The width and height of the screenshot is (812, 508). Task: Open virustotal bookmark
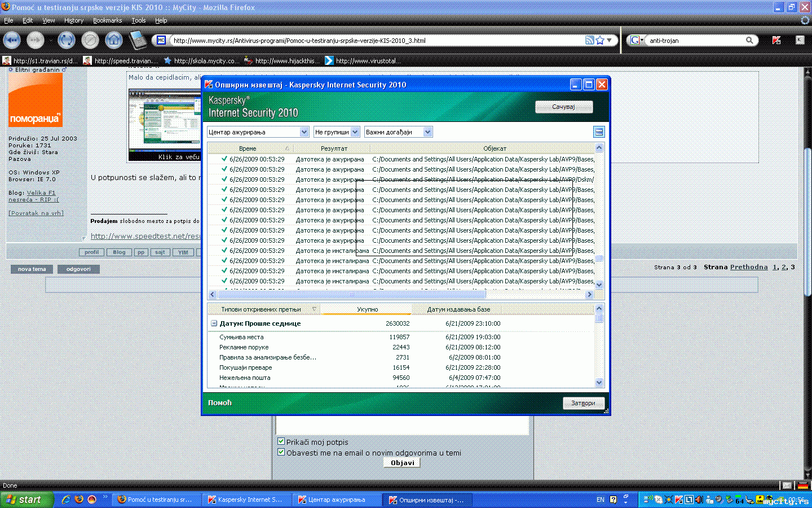(363, 60)
